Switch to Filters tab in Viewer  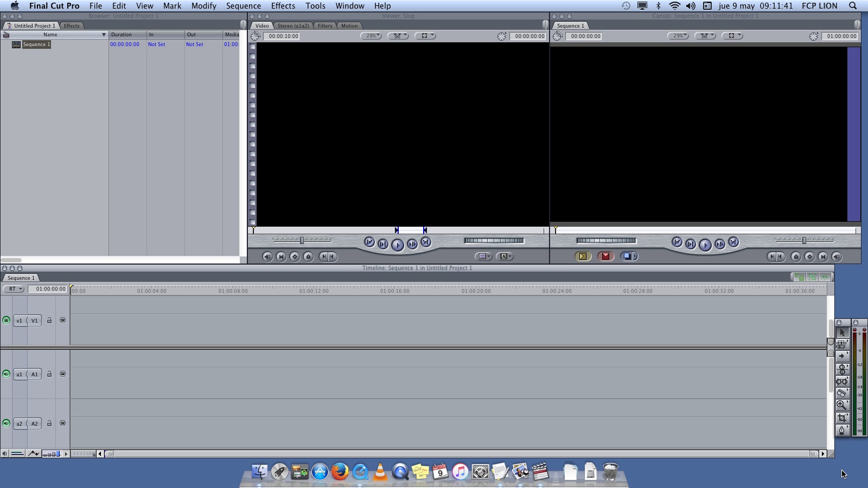coord(325,25)
